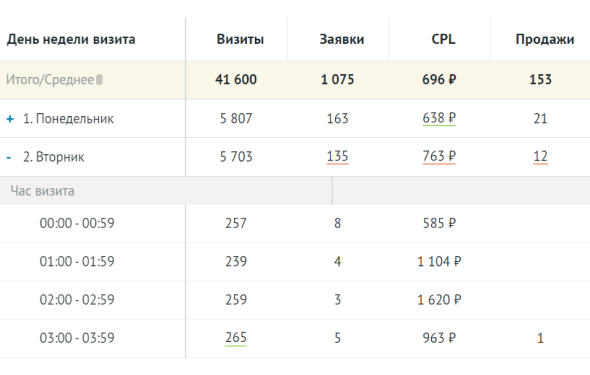Click the 1. Понедельник row label
Image resolution: width=590 pixels, height=375 pixels.
[68, 119]
